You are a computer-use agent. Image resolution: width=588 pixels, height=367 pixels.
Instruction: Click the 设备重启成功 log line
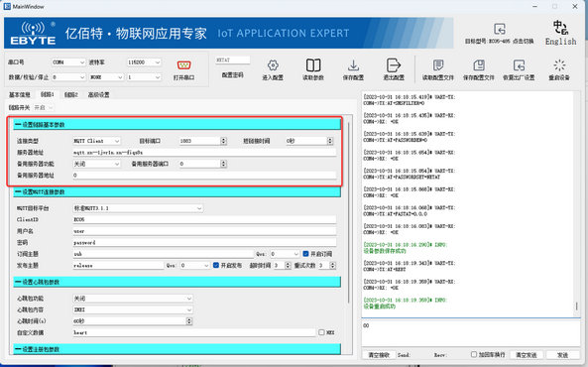380,306
